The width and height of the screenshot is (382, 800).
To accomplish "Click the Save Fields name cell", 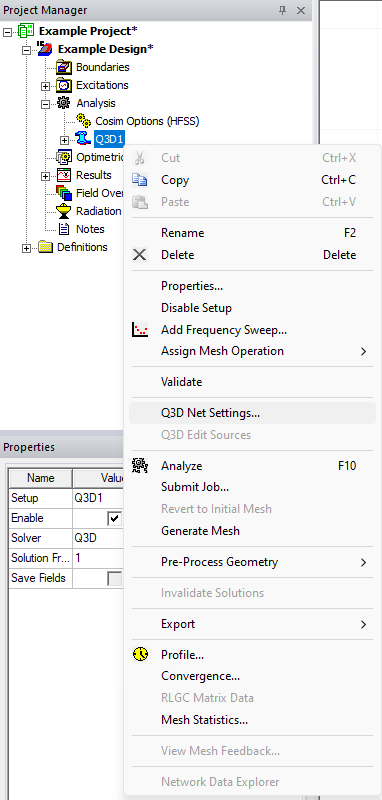I will [41, 578].
